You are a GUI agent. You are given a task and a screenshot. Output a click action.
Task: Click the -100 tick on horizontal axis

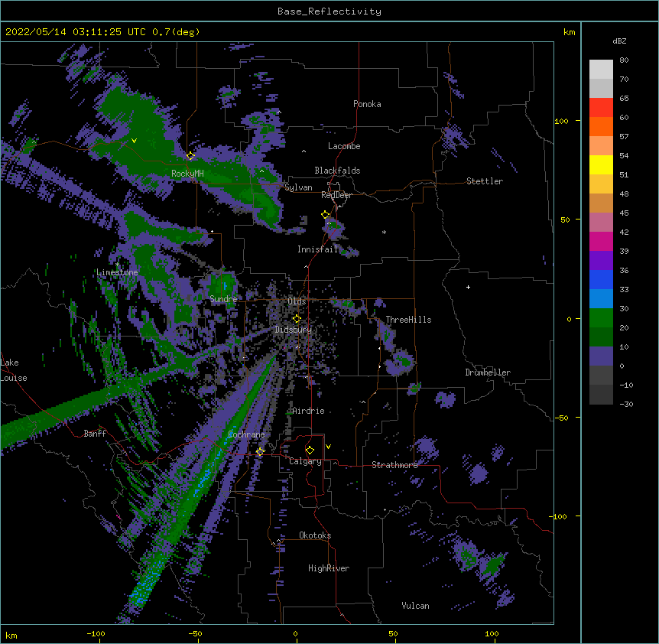[x=96, y=633]
